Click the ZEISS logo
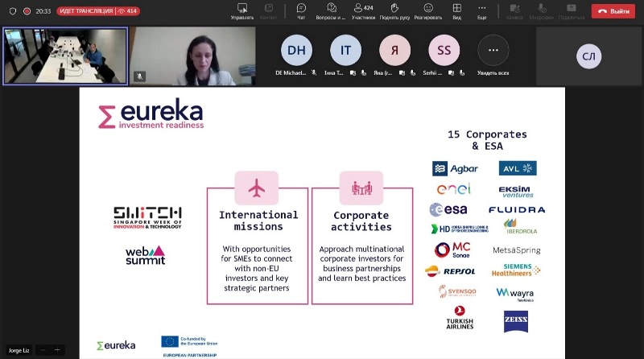Image resolution: width=644 pixels, height=359 pixels. 516,321
